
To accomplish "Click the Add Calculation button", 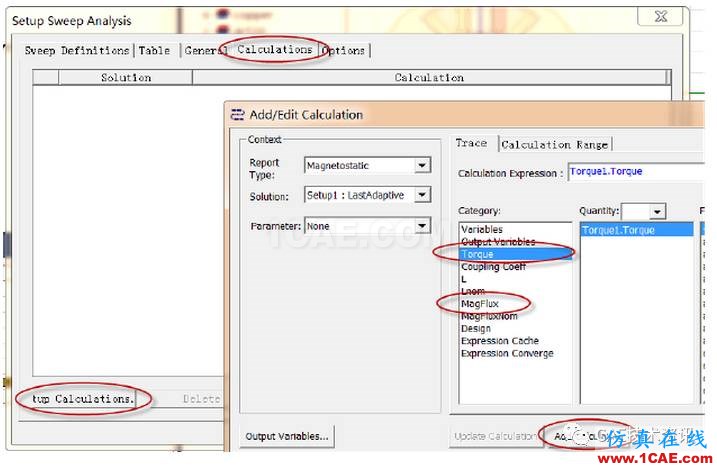I will pos(590,437).
